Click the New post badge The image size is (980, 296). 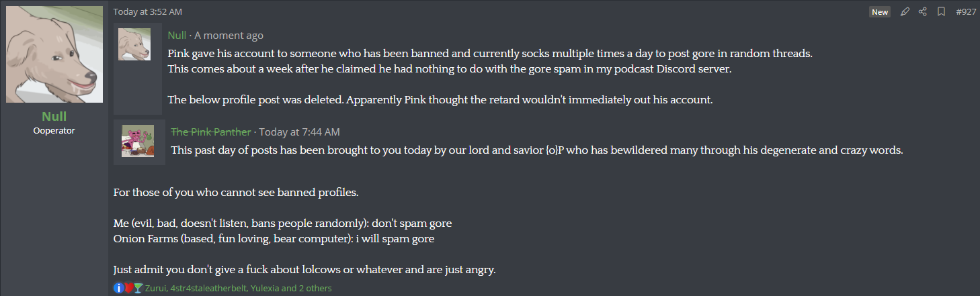tap(880, 12)
